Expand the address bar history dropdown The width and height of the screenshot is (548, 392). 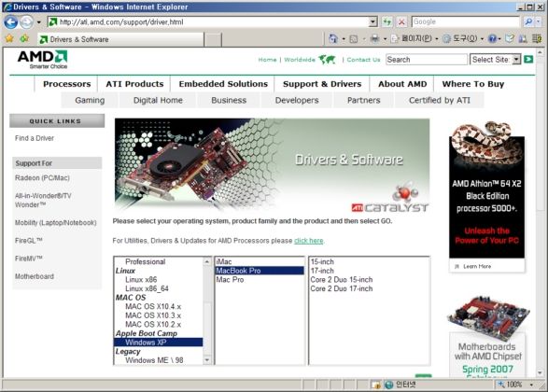tap(372, 22)
